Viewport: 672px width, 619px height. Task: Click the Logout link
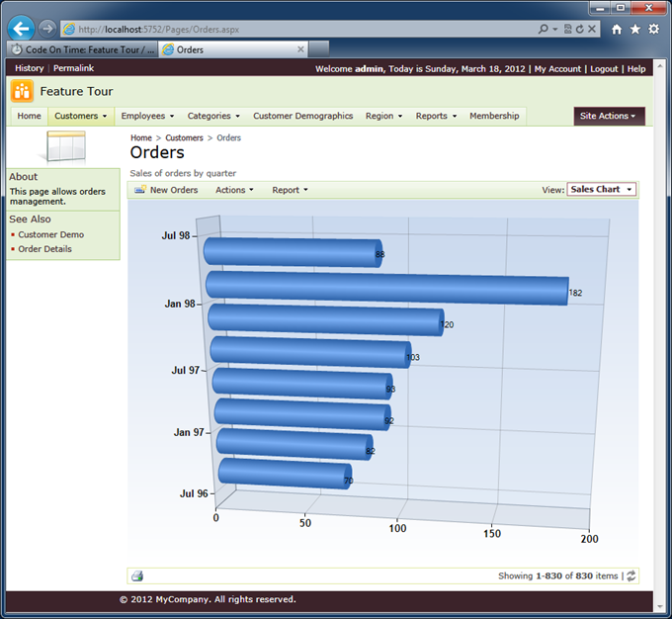point(603,69)
